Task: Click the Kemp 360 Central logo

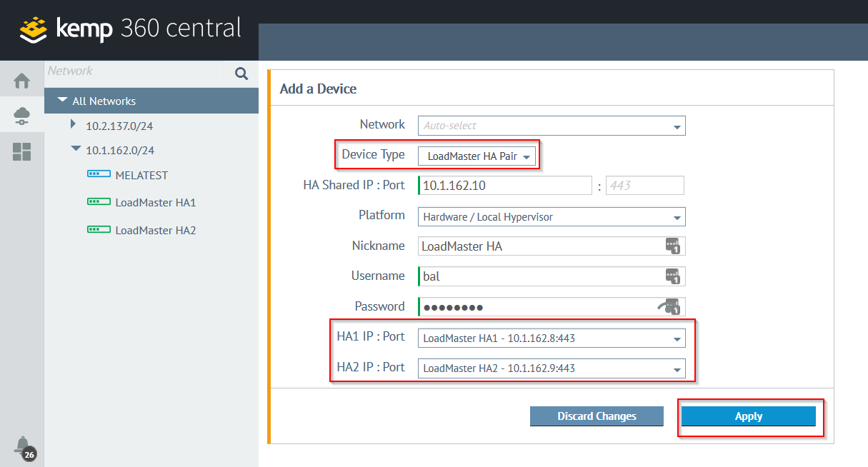Action: click(x=131, y=29)
